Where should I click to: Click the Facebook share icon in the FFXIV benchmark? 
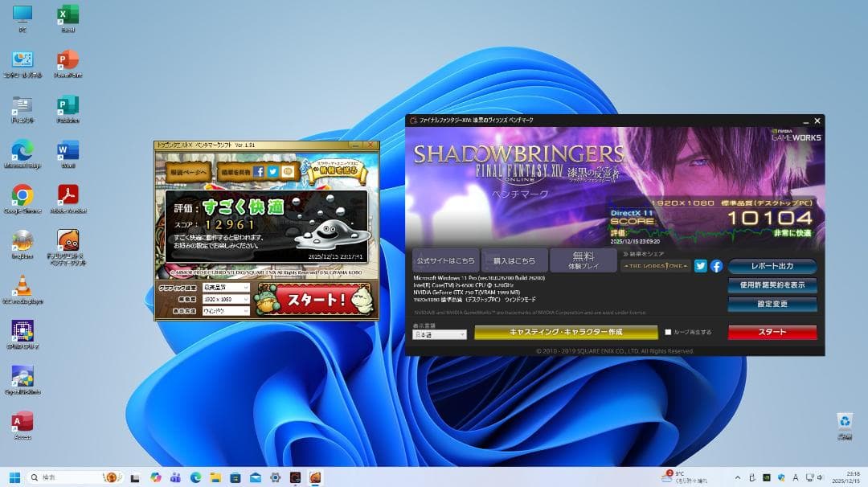(718, 265)
